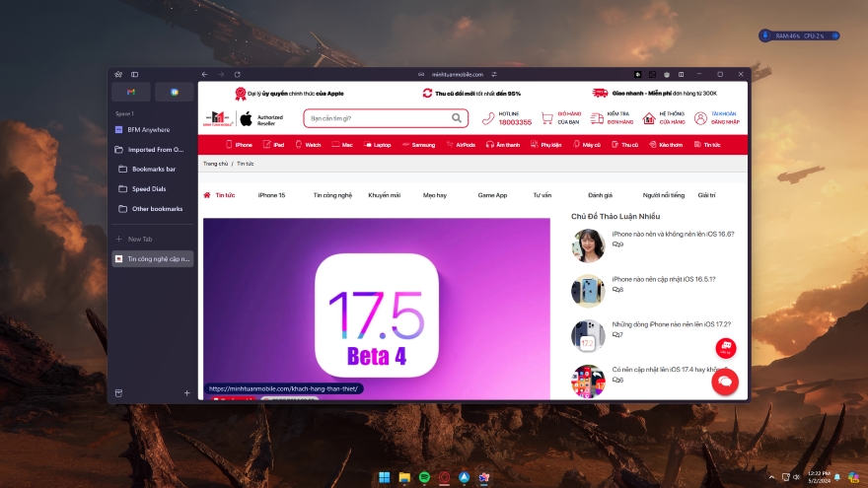Open the archive icon at sidebar bottom
Image resolution: width=868 pixels, height=488 pixels.
pyautogui.click(x=118, y=392)
